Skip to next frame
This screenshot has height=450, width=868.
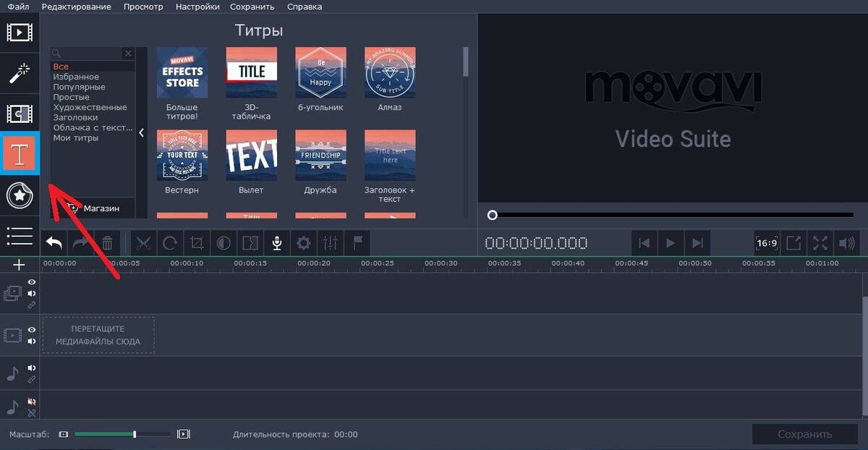coord(697,243)
